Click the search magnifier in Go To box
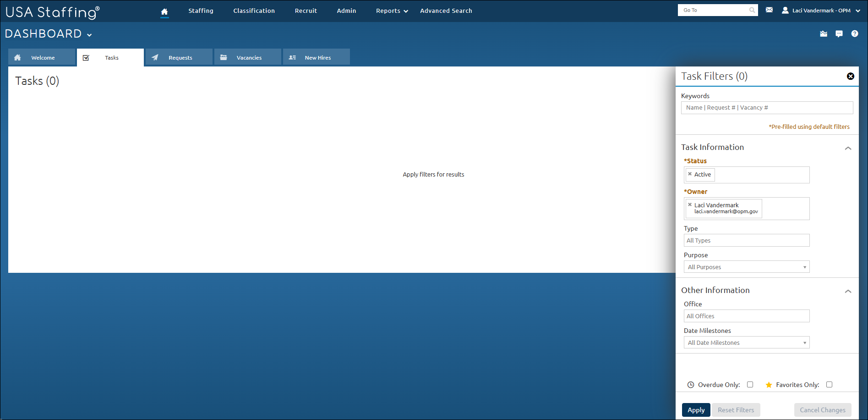 (x=752, y=10)
